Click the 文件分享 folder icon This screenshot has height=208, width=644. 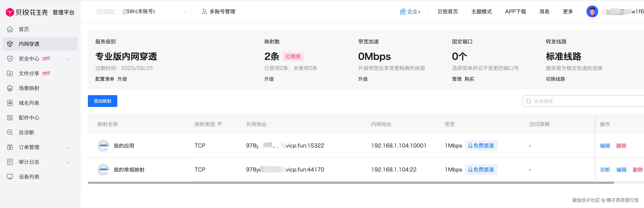click(10, 73)
